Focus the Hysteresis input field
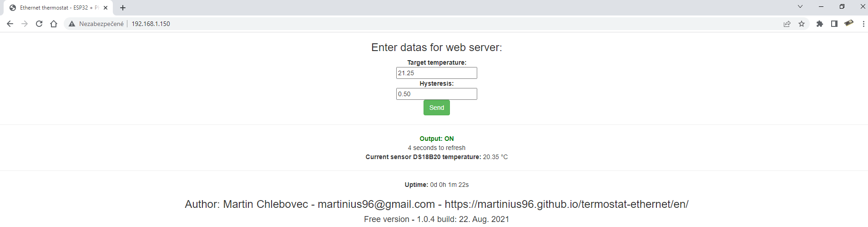Screen dimensions: 868x227 pos(436,94)
